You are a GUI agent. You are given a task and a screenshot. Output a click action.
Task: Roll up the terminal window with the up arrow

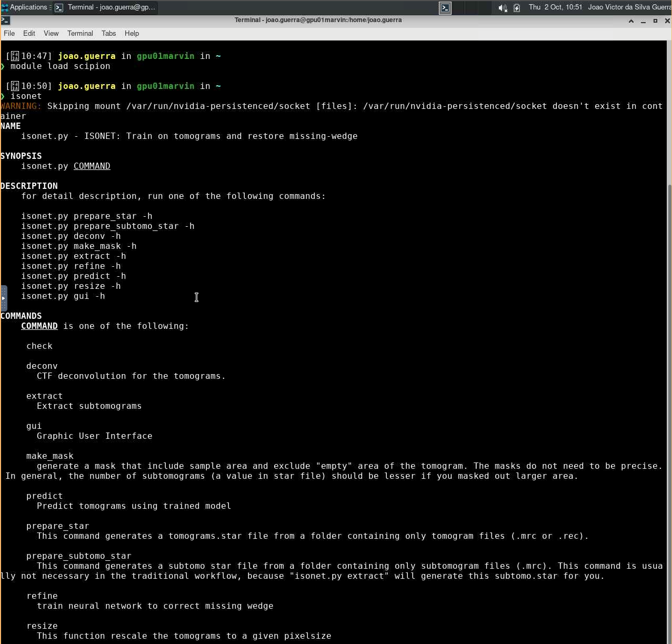(631, 21)
